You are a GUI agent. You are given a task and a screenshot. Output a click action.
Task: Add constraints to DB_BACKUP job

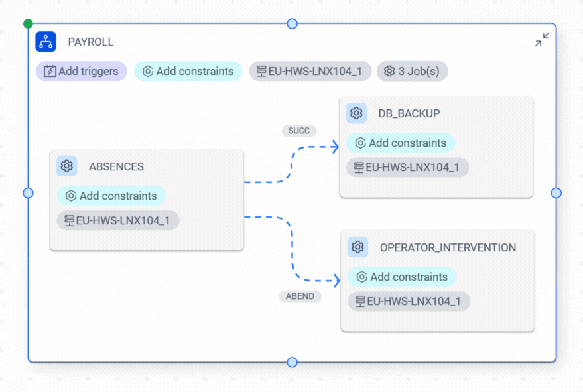[401, 143]
